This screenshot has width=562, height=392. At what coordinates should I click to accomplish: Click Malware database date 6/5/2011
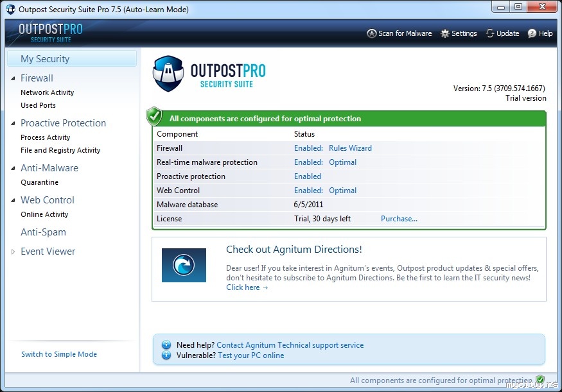[308, 205]
